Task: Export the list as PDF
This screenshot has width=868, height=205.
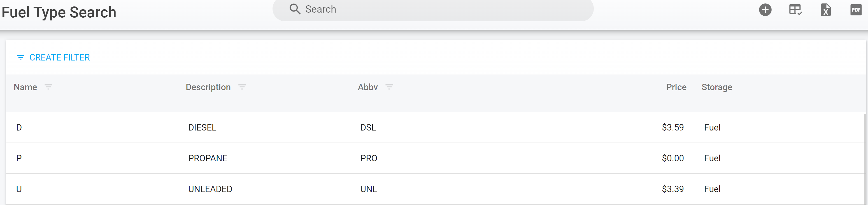Action: (855, 10)
